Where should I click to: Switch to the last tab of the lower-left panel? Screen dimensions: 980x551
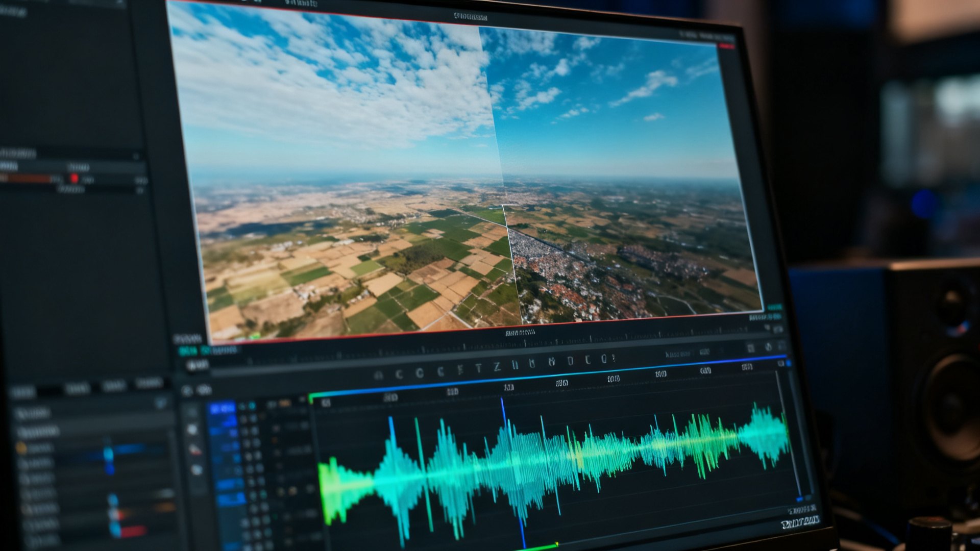click(149, 383)
